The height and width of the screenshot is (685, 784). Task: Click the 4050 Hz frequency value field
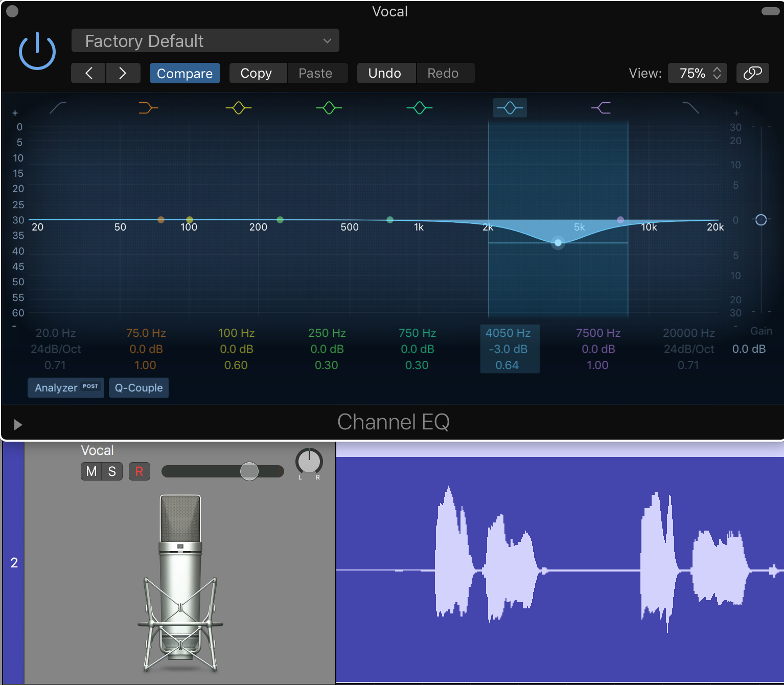click(508, 333)
